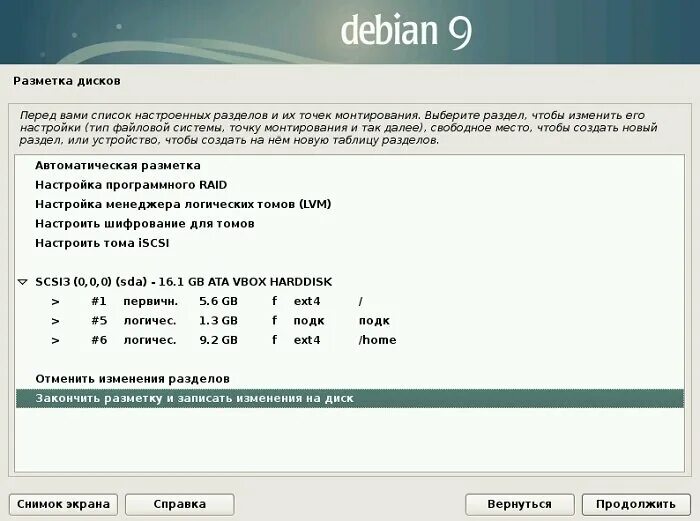This screenshot has height=521, width=700.
Task: Click the 1.3 GB size value
Action: click(x=218, y=321)
